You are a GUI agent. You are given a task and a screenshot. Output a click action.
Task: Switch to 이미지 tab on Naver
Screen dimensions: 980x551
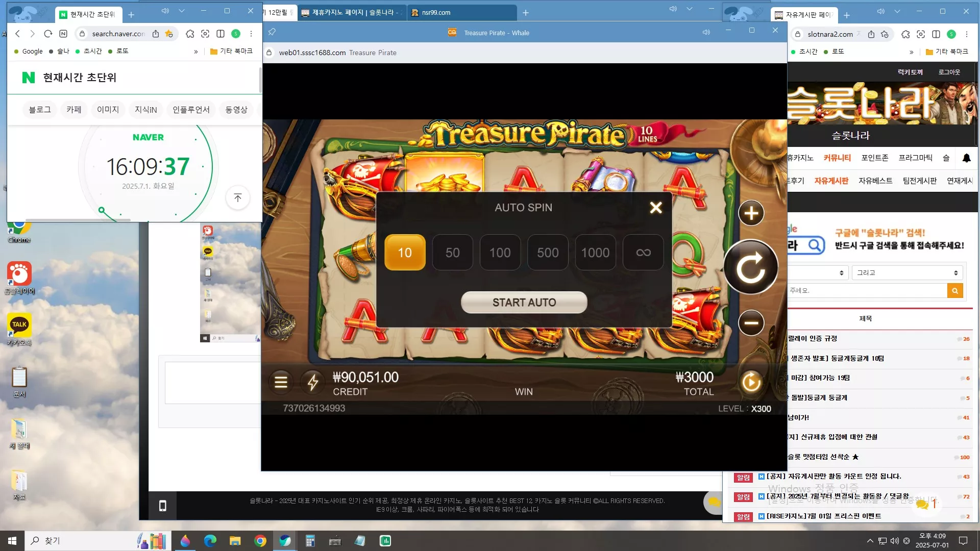(x=108, y=110)
